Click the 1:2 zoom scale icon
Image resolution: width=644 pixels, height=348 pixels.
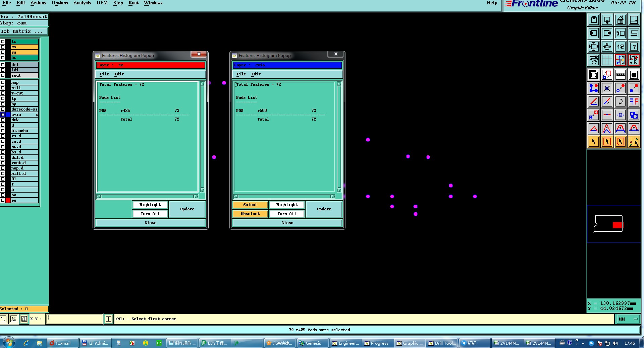[x=621, y=47]
